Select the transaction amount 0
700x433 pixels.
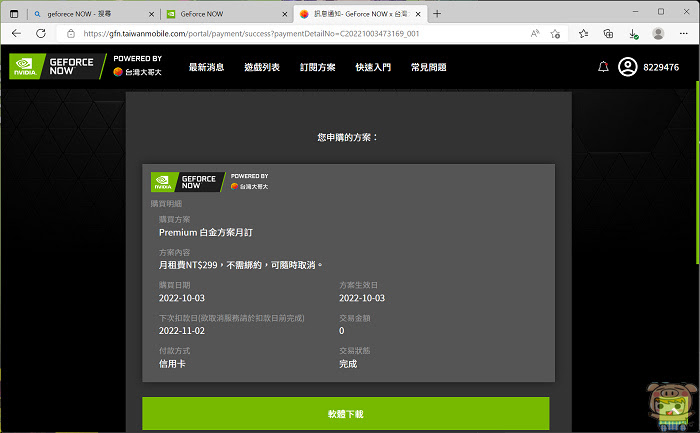tap(342, 331)
